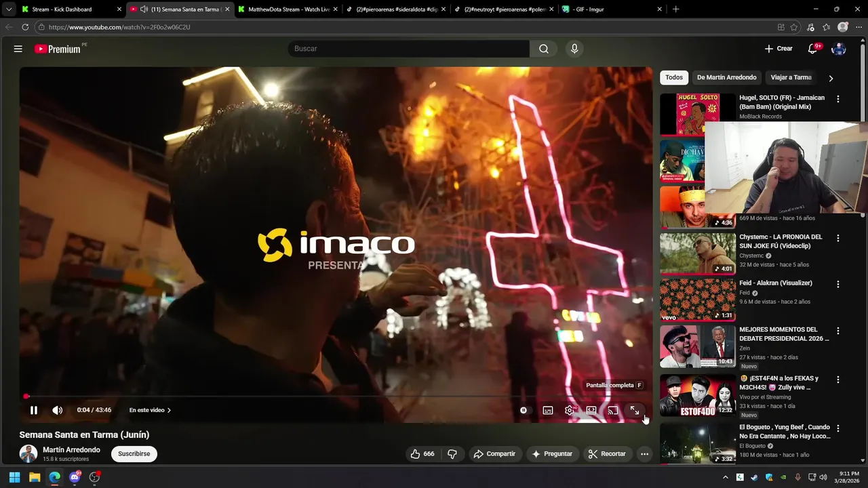Viewport: 868px width, 488px height.
Task: Mute the video volume speaker icon
Action: pos(58,410)
